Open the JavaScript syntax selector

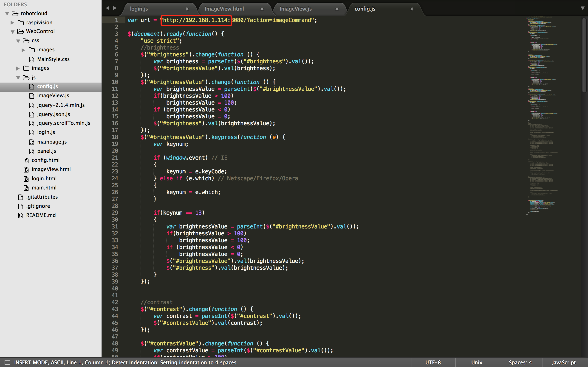[x=563, y=362]
